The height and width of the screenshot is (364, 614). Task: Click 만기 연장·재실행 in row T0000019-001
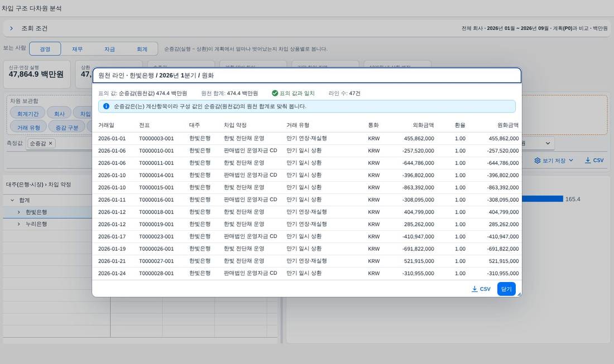306,224
